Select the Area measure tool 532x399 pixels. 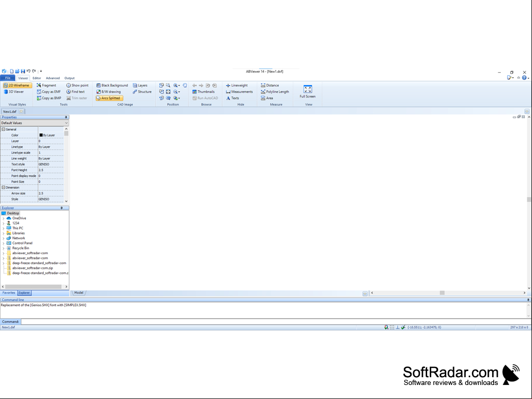(x=267, y=98)
